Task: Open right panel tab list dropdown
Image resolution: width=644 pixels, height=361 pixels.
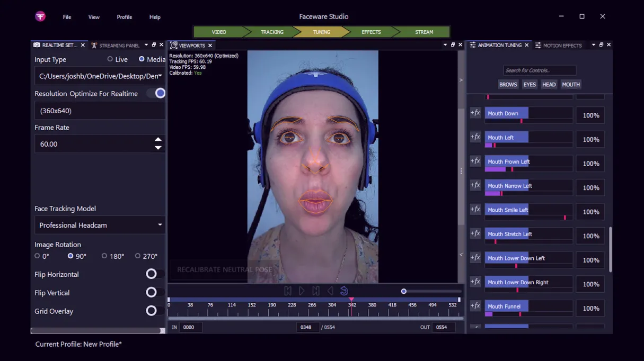Action: pos(594,45)
